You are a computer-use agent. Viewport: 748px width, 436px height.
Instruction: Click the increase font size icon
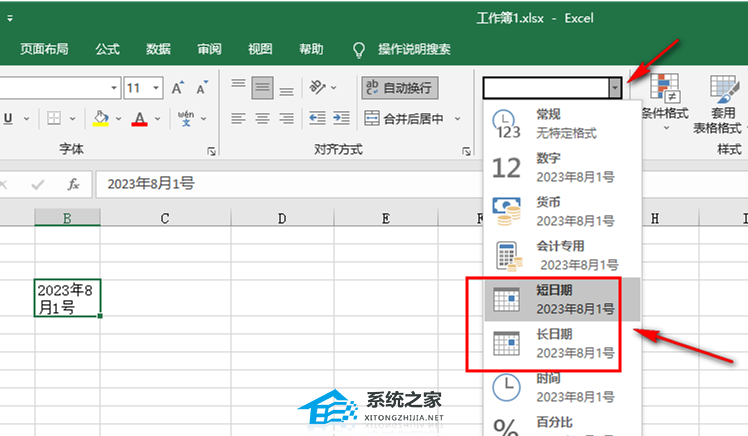click(178, 88)
